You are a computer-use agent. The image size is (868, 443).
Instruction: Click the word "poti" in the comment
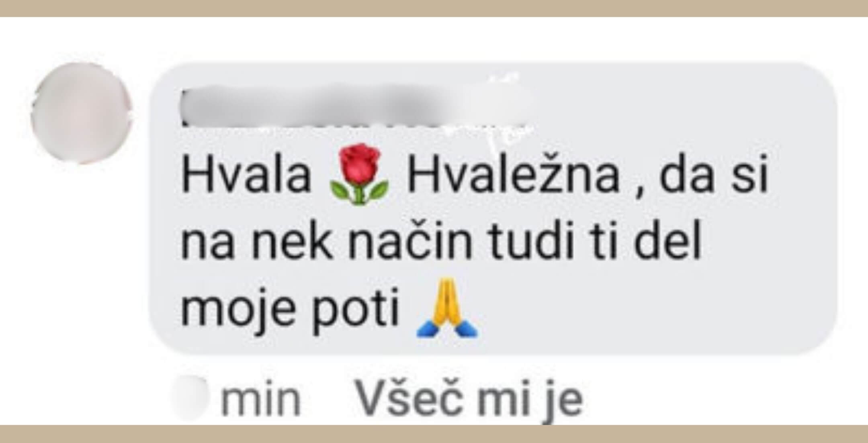tap(356, 308)
